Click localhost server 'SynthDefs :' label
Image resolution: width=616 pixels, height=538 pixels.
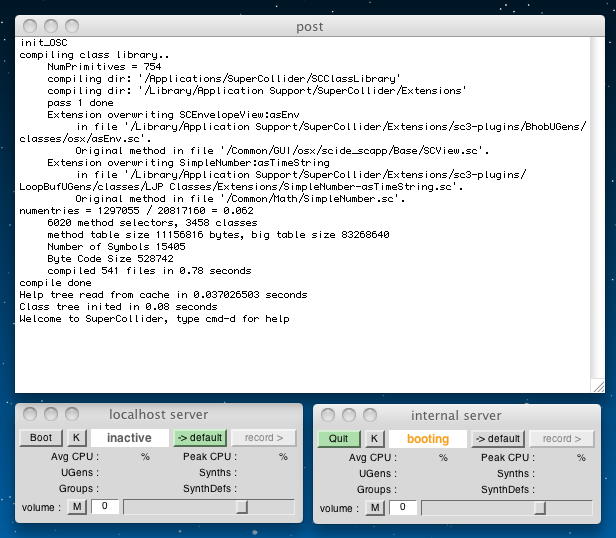210,488
